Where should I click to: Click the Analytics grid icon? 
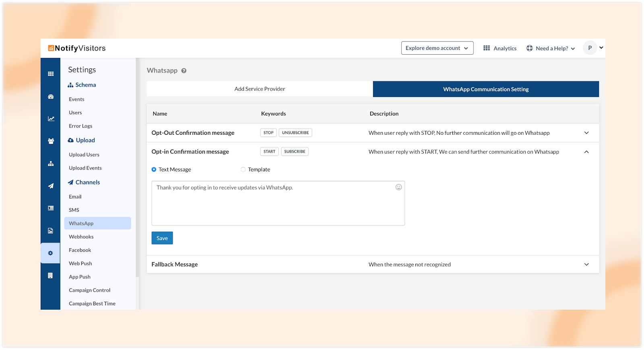coord(487,48)
